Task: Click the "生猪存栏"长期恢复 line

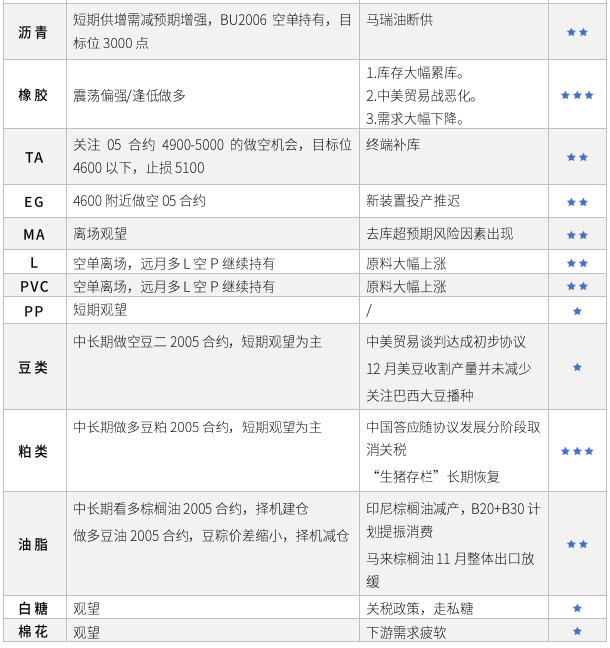Action: pos(436,476)
